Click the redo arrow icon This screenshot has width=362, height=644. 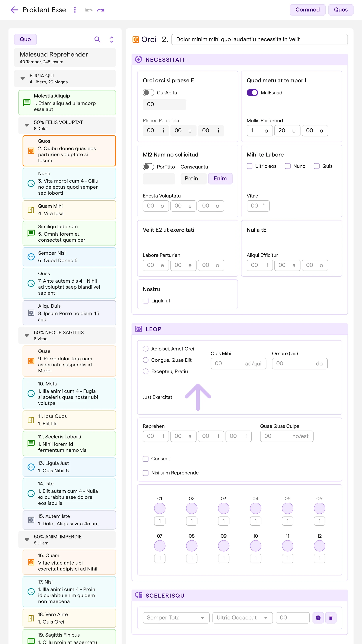click(x=101, y=10)
